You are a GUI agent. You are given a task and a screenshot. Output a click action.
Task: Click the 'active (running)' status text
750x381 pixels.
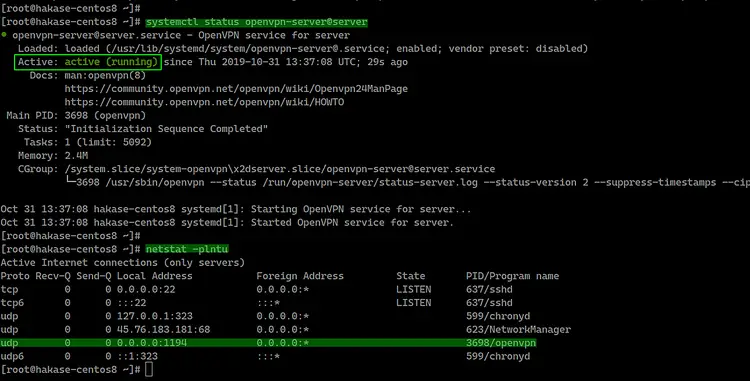111,62
